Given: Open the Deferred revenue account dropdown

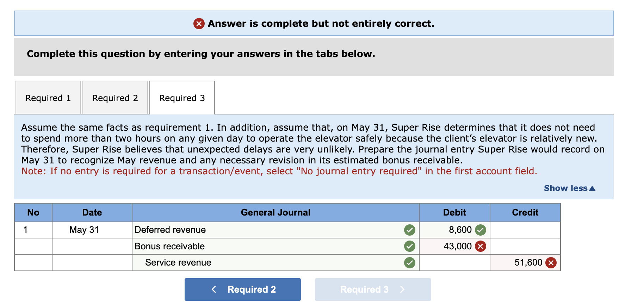Looking at the screenshot, I should [x=247, y=230].
